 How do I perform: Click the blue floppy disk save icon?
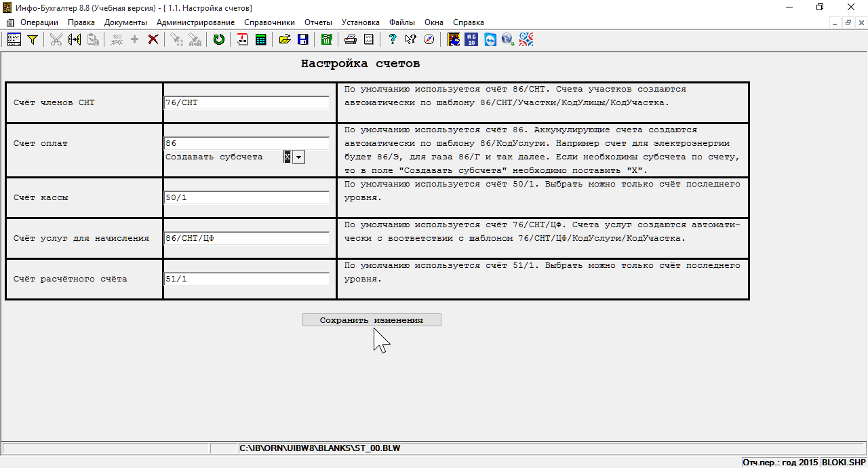click(302, 39)
